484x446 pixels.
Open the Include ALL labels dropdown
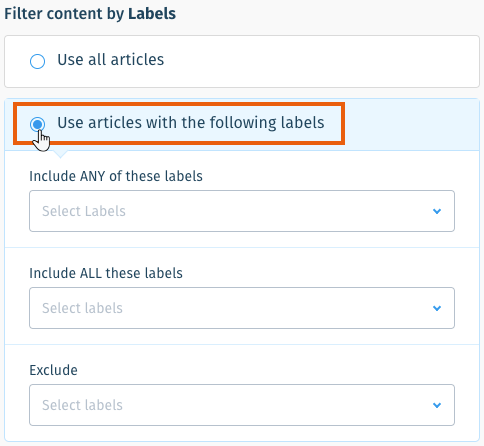pos(242,308)
